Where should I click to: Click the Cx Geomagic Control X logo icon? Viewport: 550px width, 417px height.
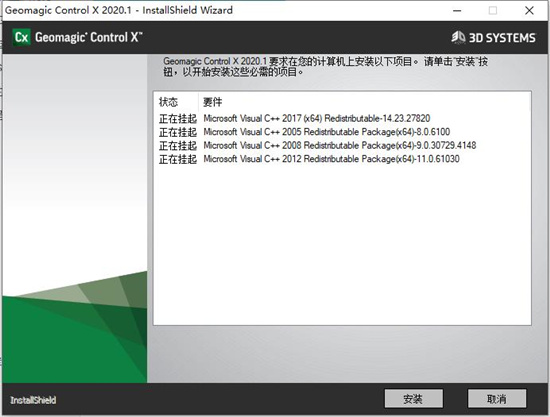click(22, 37)
